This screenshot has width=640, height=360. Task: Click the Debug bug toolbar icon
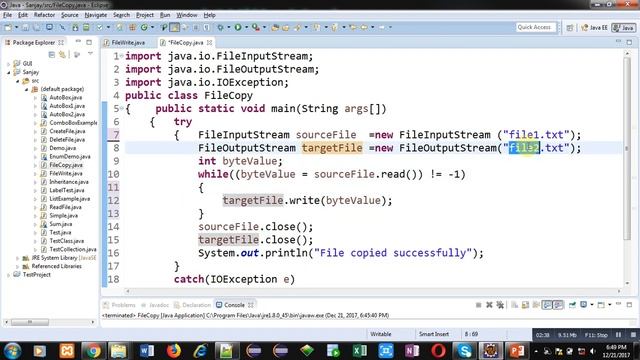tap(220, 27)
